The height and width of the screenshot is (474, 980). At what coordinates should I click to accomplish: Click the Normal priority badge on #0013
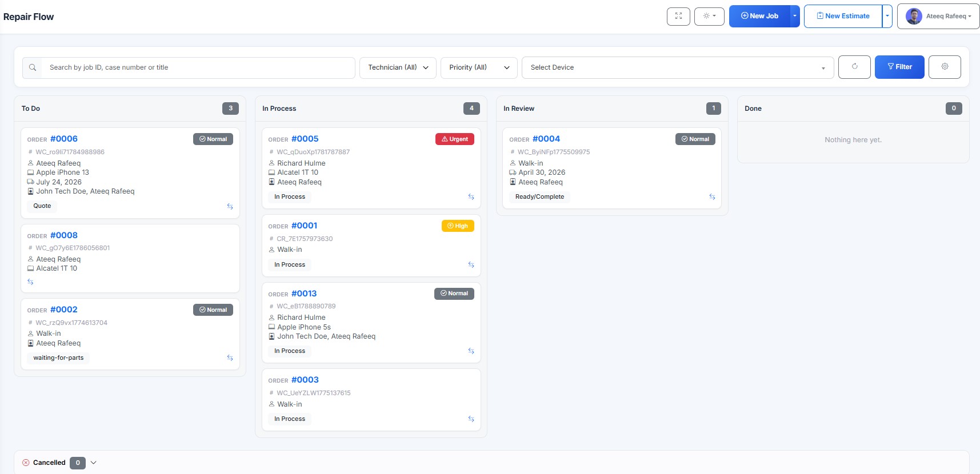click(x=454, y=294)
